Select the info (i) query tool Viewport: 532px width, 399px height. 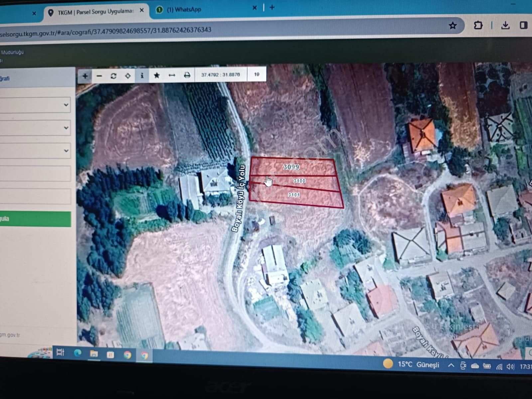coord(142,76)
